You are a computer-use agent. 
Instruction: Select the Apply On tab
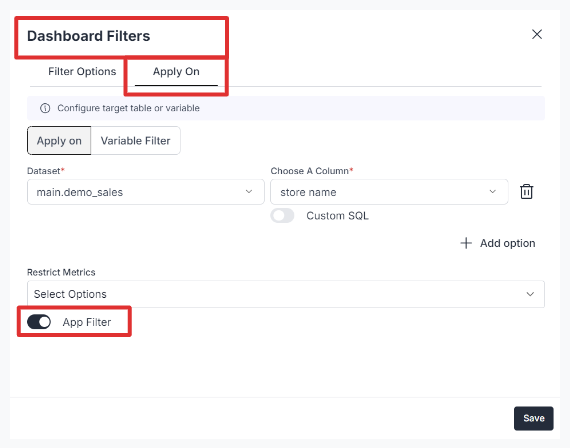click(x=176, y=72)
